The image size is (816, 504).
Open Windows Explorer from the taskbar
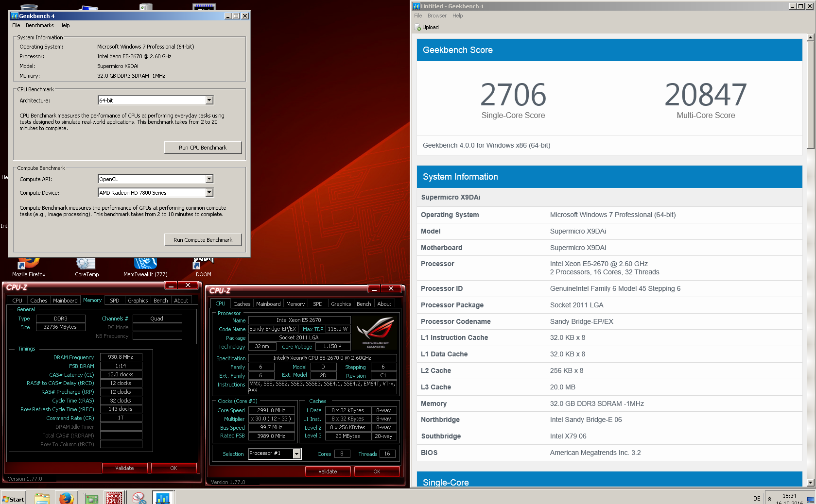[42, 498]
